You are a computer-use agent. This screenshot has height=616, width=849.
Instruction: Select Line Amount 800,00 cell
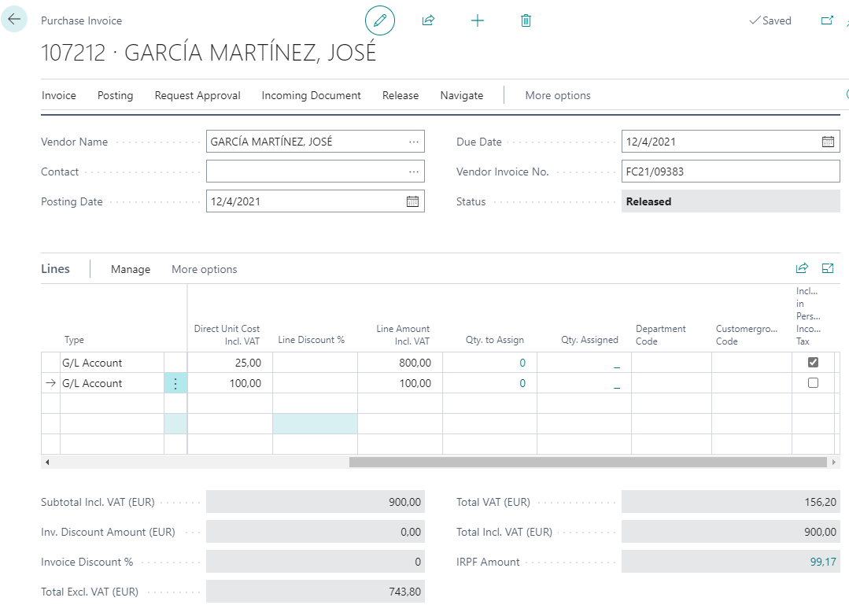tap(401, 363)
